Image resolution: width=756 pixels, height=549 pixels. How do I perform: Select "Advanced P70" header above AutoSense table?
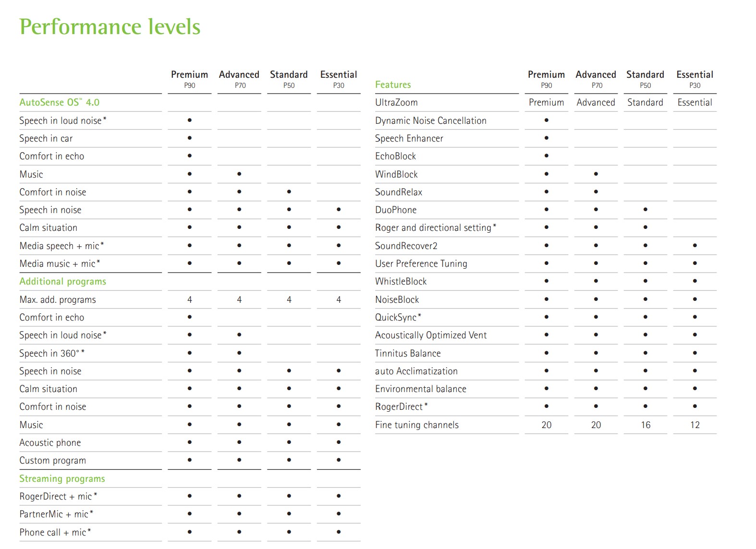pyautogui.click(x=239, y=79)
